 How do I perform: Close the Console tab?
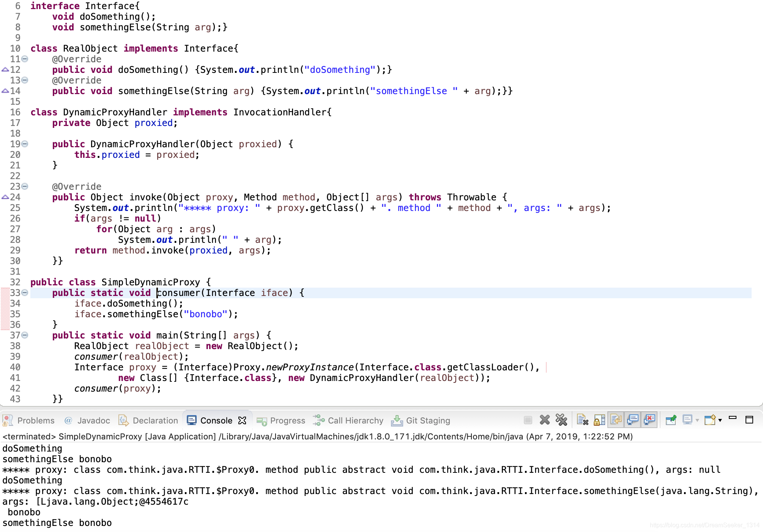pyautogui.click(x=242, y=420)
